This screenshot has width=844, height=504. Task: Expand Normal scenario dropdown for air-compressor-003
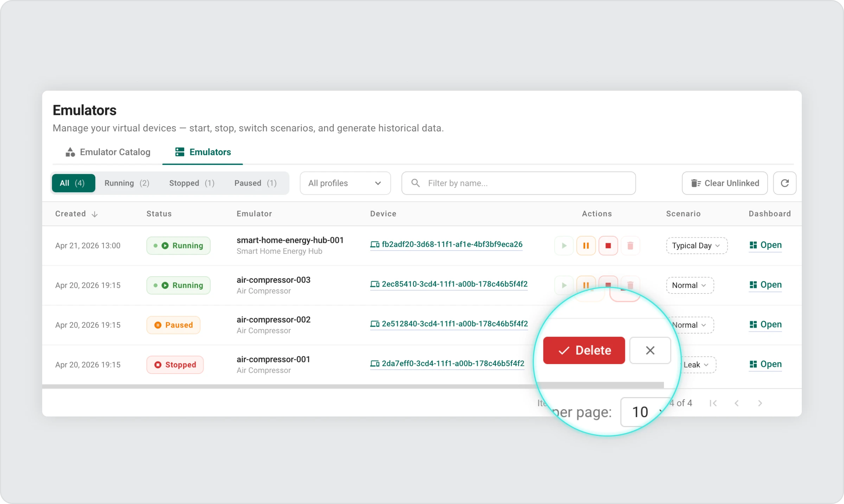coord(690,285)
